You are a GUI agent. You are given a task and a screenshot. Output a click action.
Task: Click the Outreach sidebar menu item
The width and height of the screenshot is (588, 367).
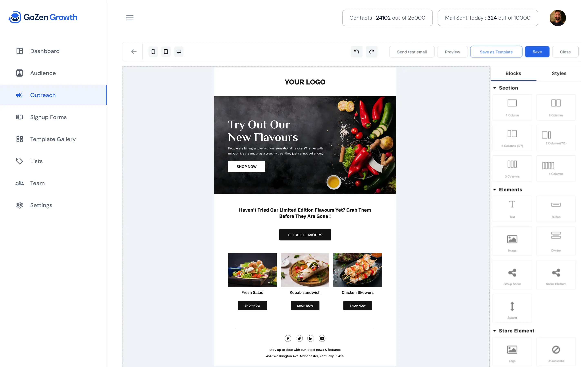43,95
